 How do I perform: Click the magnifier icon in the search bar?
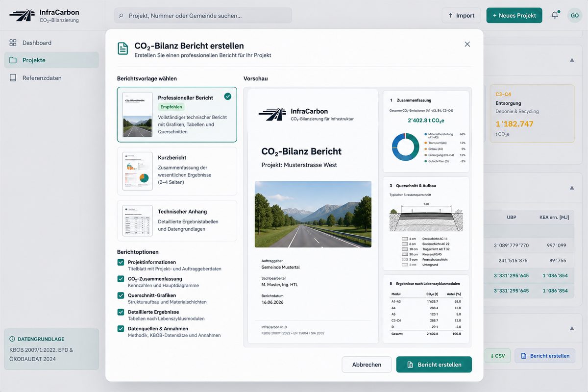pos(121,16)
